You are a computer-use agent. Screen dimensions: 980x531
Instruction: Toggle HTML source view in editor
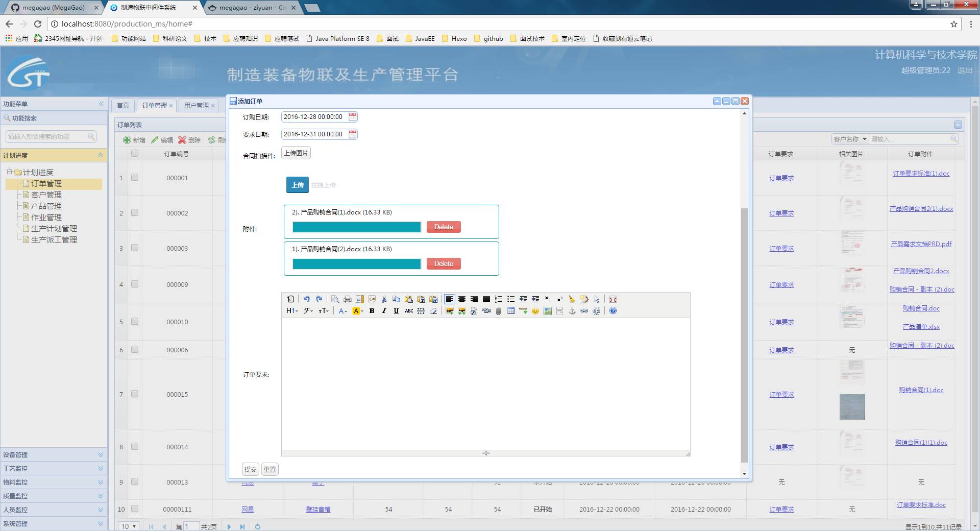click(x=290, y=299)
